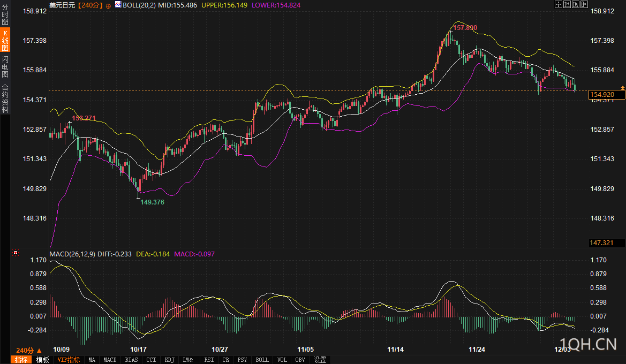Switch to the 闪电图 view tab
The image size is (626, 364).
point(5,66)
